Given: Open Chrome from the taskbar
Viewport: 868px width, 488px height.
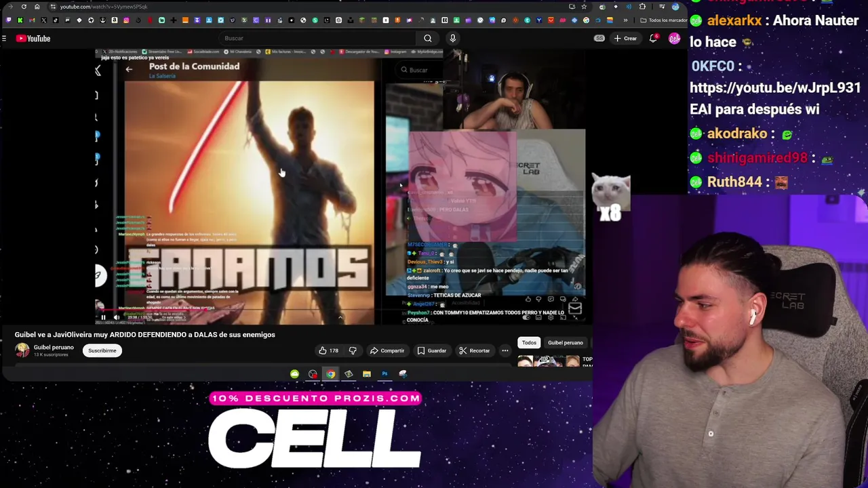Looking at the screenshot, I should click(330, 374).
